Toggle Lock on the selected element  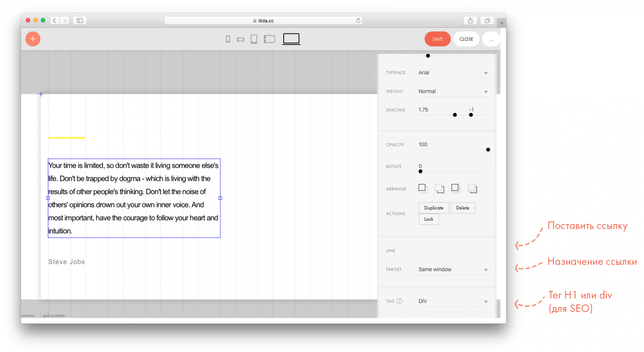point(429,219)
